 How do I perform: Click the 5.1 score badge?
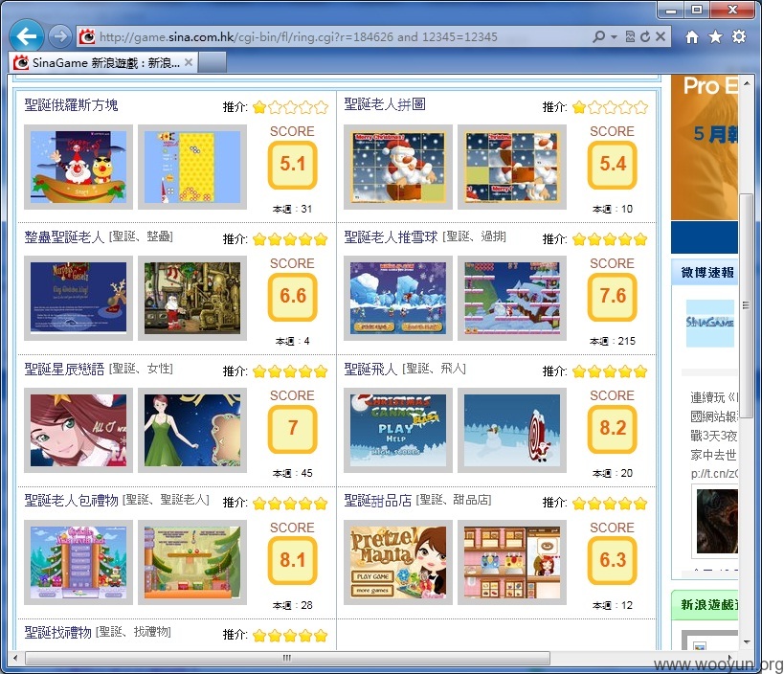point(293,165)
